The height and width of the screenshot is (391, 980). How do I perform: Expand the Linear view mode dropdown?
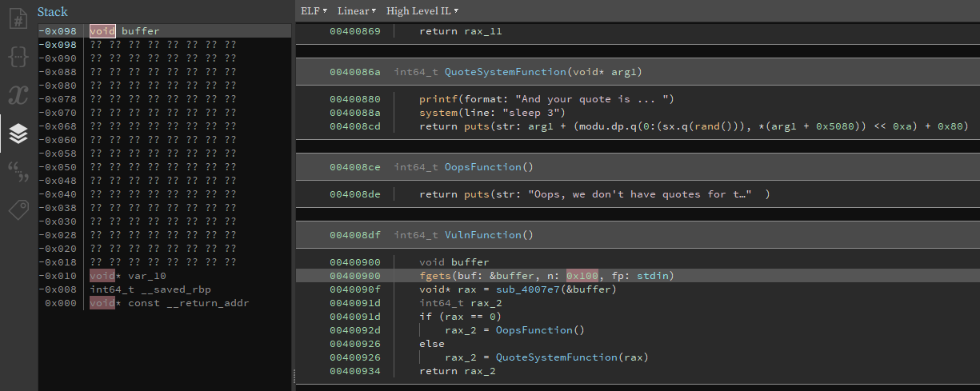click(356, 11)
